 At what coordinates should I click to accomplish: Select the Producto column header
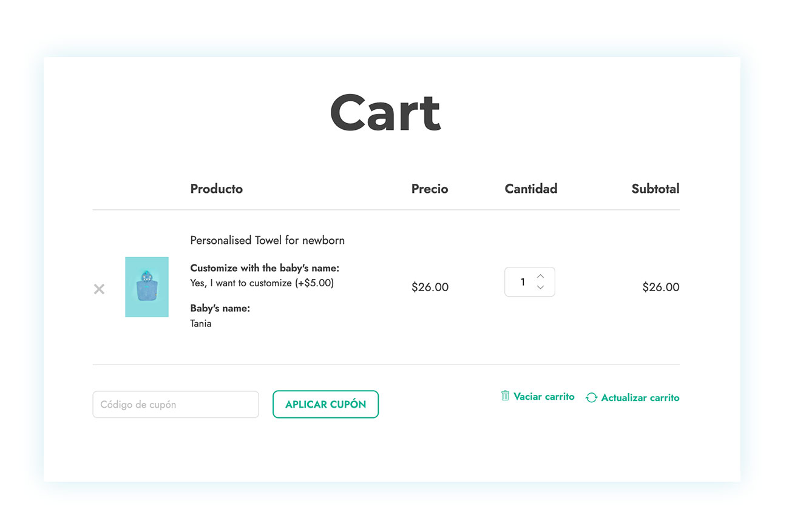click(217, 189)
